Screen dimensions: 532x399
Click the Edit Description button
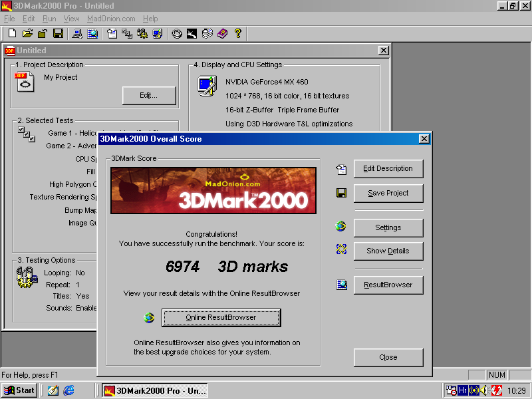[x=388, y=169]
